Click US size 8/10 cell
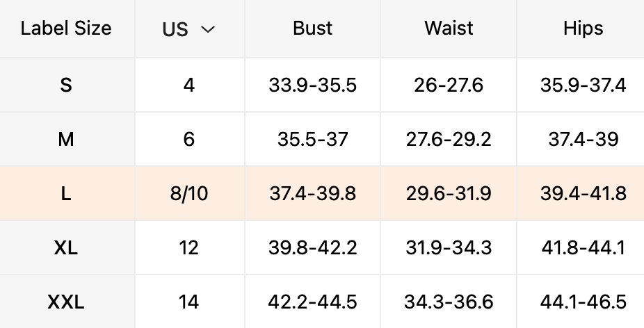 coord(189,193)
